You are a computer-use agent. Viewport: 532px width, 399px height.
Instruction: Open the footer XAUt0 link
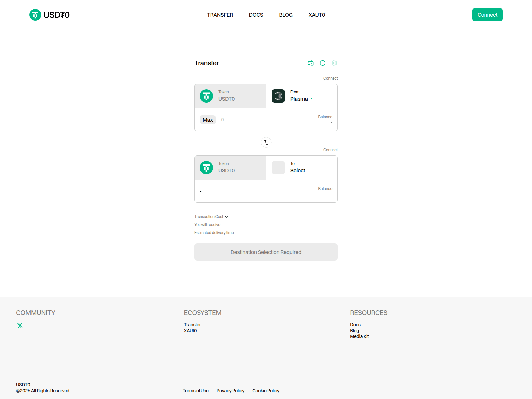pos(190,331)
